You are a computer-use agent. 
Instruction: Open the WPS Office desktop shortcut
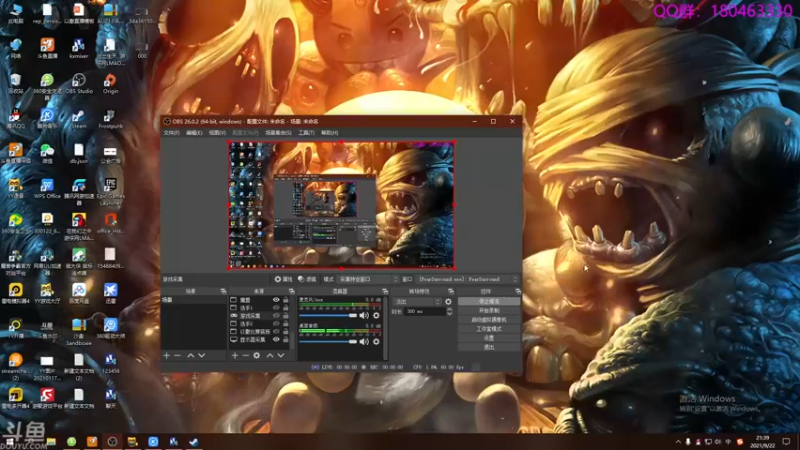(x=47, y=188)
